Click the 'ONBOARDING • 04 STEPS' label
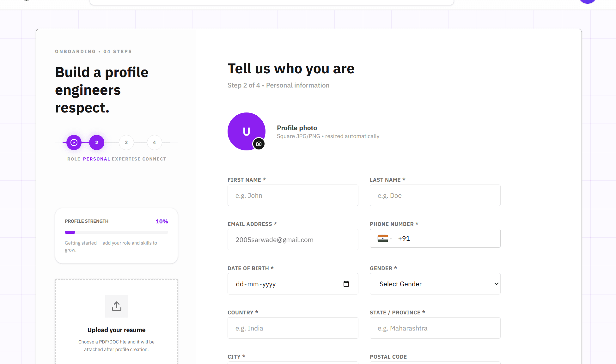This screenshot has height=364, width=616. point(94,52)
